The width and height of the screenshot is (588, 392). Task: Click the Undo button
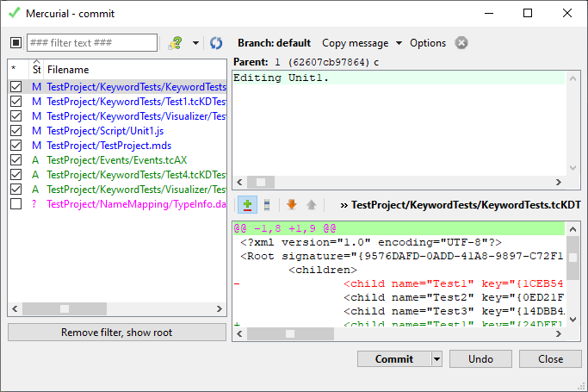click(480, 359)
